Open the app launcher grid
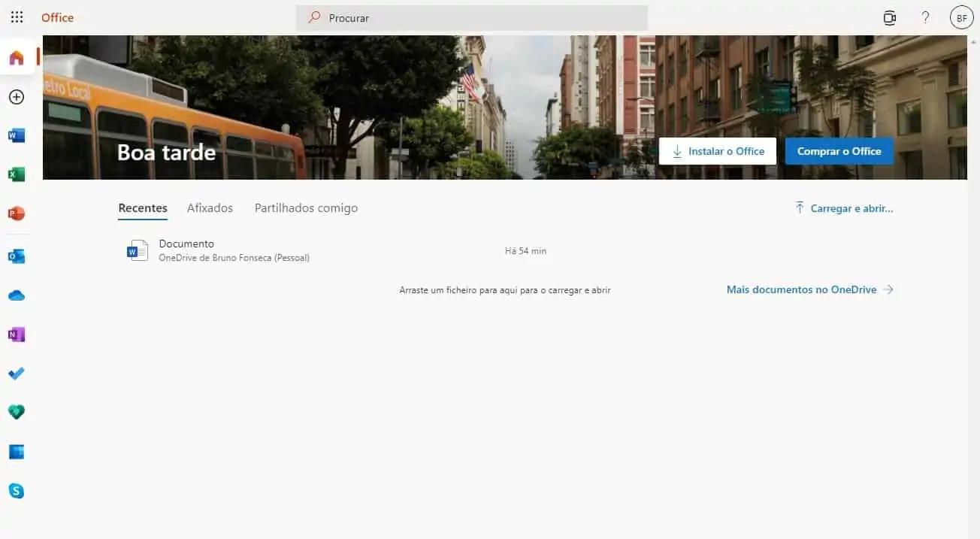980x539 pixels. pos(17,17)
